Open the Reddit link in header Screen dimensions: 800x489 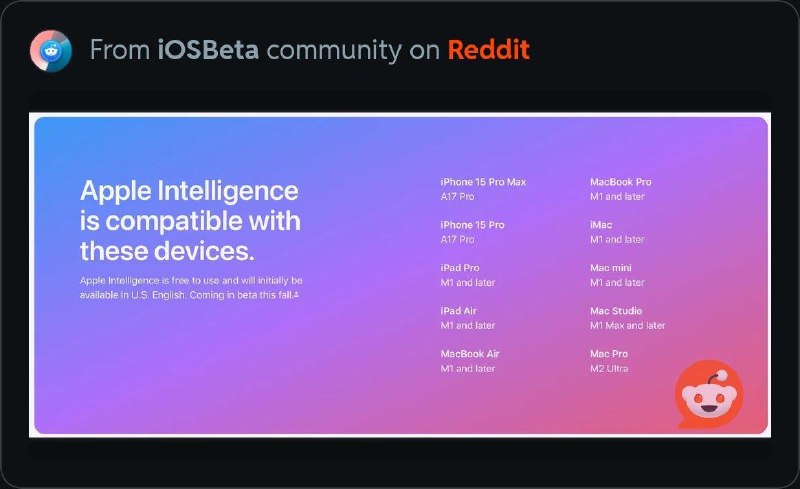[488, 49]
